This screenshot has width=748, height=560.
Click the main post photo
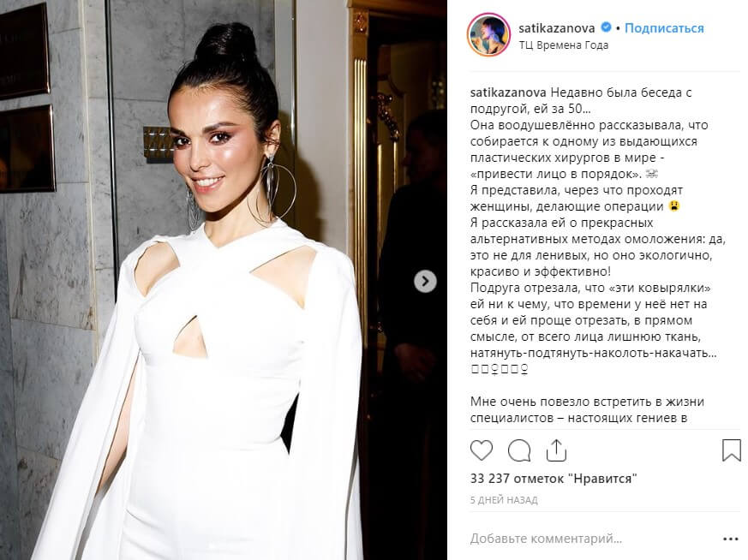[224, 280]
